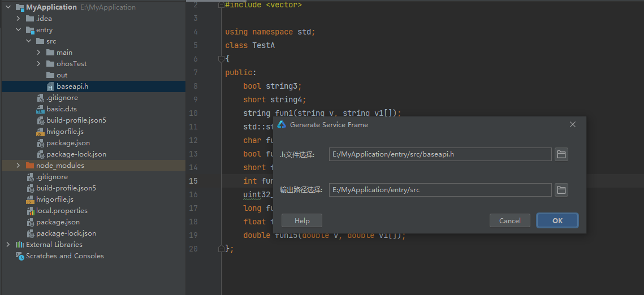
Task: Expand External Libraries node
Action: 8,245
